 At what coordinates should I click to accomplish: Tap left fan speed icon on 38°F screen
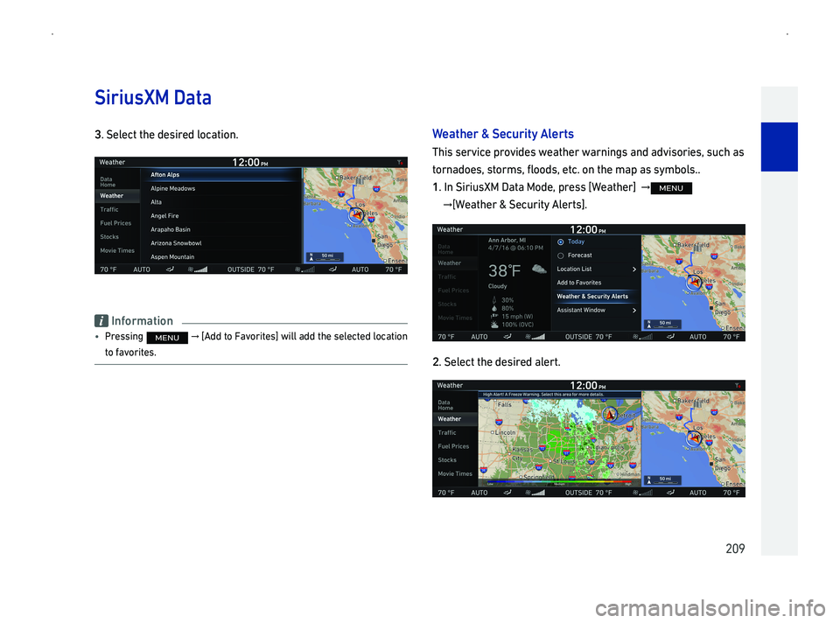[535, 337]
